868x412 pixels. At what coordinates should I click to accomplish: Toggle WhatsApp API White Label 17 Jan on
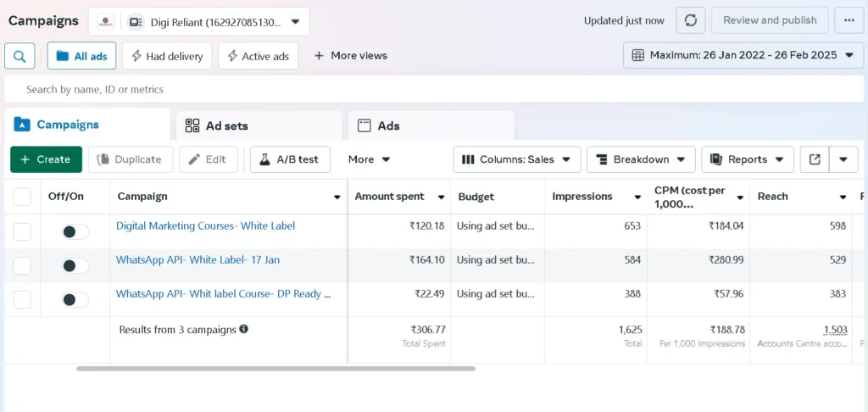75,266
